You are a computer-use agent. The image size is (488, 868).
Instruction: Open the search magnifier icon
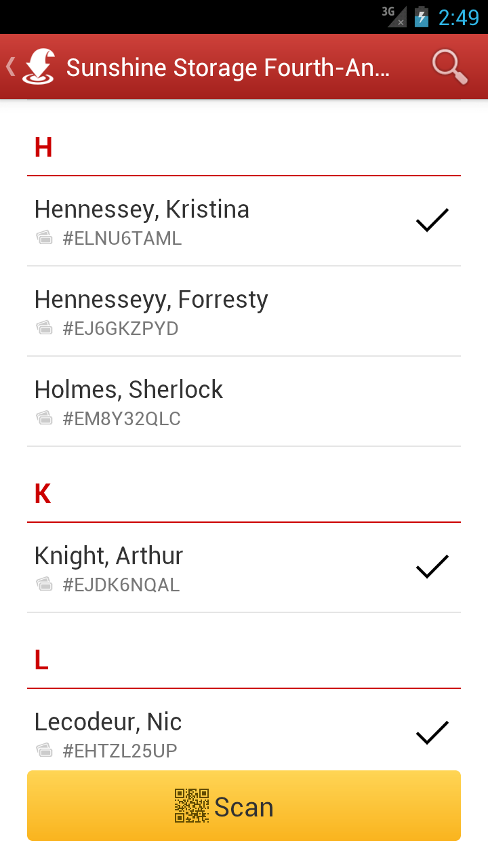449,67
